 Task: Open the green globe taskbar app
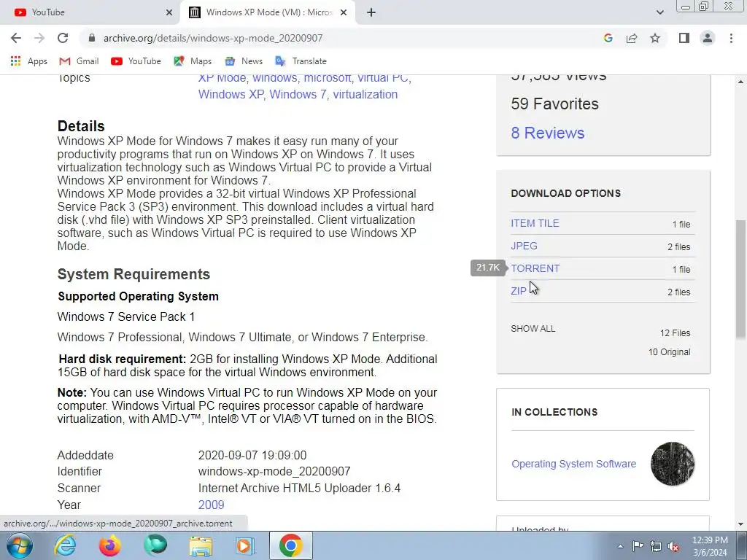point(155,545)
